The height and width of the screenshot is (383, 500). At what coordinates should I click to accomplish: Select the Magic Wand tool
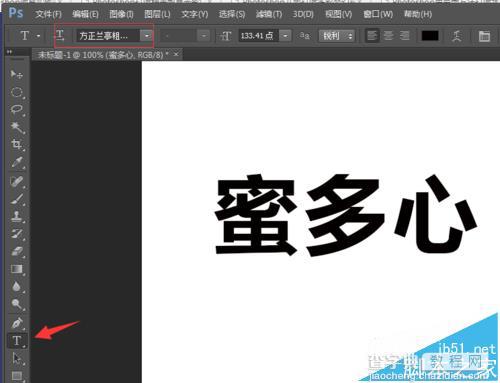coord(17,127)
